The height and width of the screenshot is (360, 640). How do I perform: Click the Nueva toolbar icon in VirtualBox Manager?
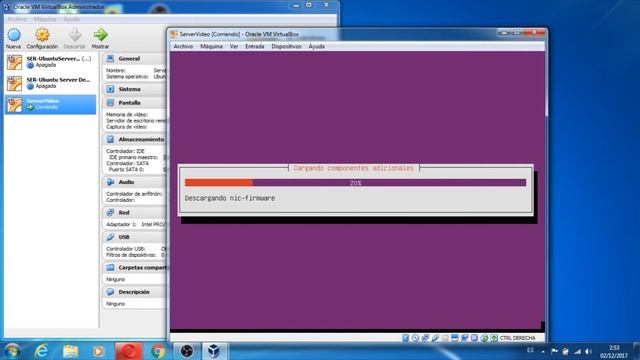(x=13, y=35)
